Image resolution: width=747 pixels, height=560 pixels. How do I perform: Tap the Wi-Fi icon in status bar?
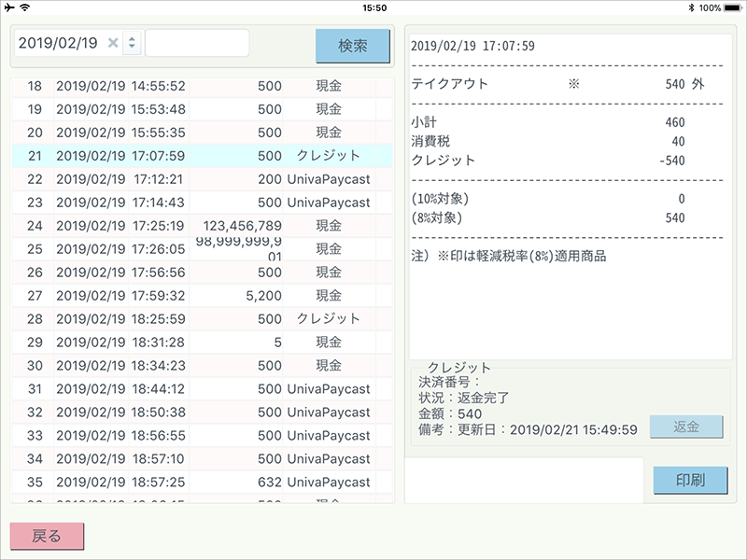pyautogui.click(x=25, y=7)
